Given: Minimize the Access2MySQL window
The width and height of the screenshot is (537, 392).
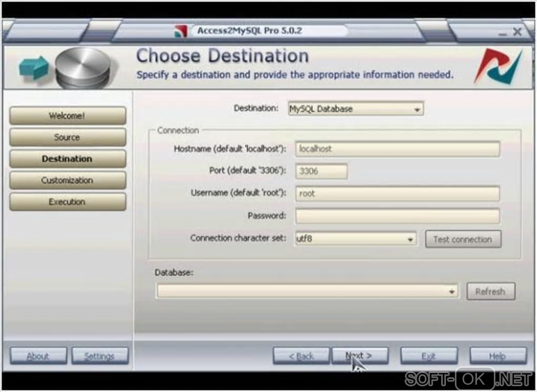Looking at the screenshot, I should pyautogui.click(x=502, y=34).
